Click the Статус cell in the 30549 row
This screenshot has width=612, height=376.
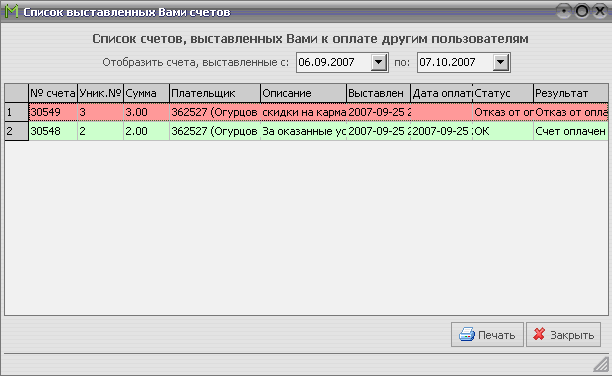503,112
